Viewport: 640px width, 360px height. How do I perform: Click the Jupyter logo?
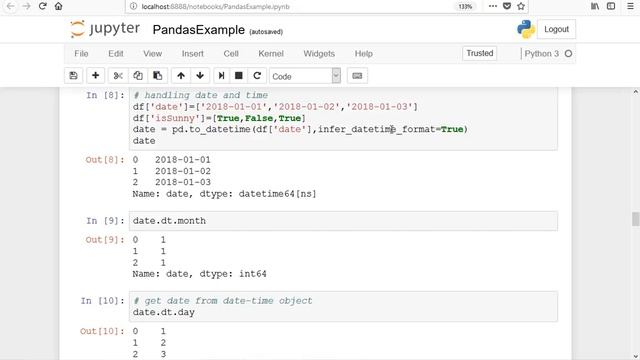(105, 29)
